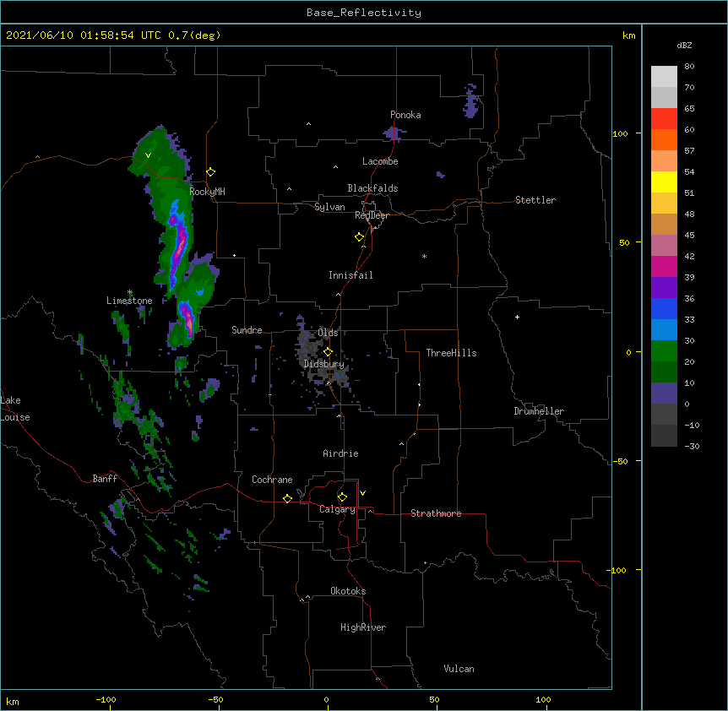
Task: Click the Innisfail city label
Action: 350,275
